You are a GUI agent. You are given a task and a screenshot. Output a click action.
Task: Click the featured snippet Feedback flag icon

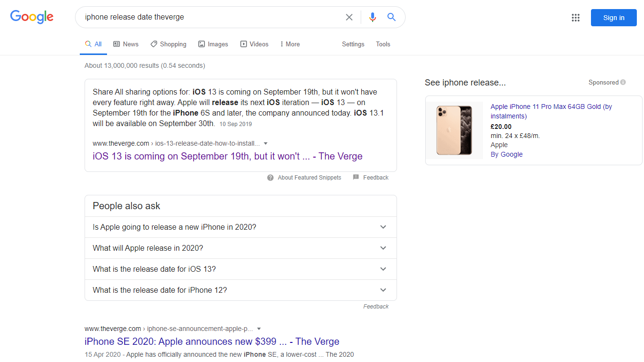click(x=356, y=178)
